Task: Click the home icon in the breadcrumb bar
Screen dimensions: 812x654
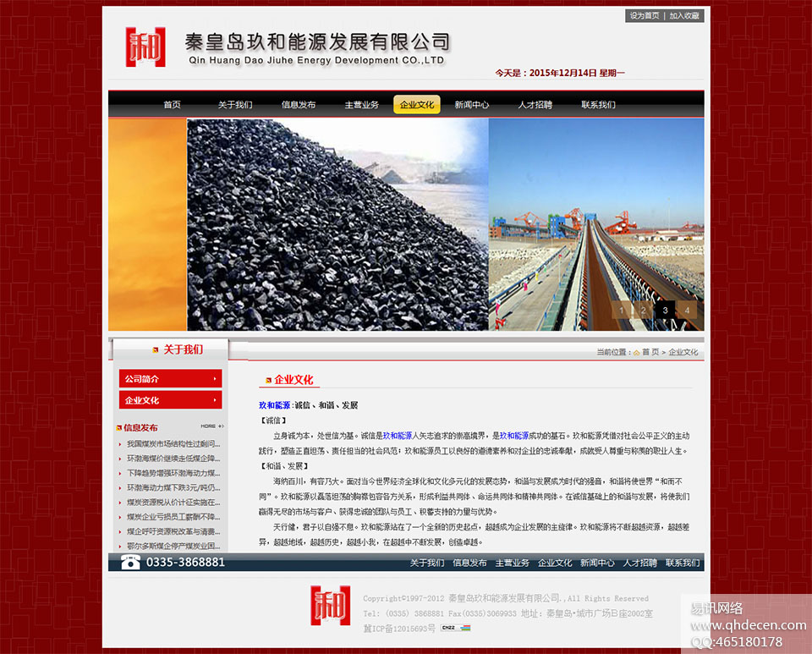Action: click(x=637, y=352)
